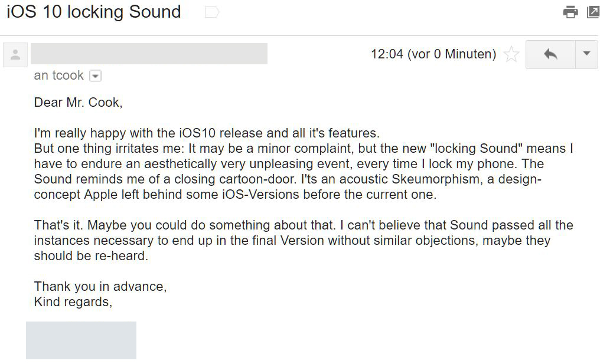The width and height of the screenshot is (610, 364).
Task: Click the greeting "Dear Mr. Cook,"
Action: click(79, 103)
